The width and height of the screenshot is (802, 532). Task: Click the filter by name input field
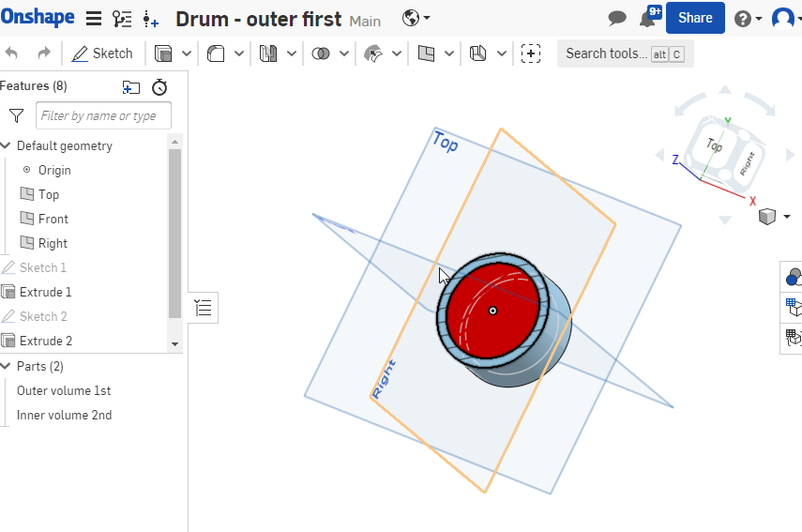pyautogui.click(x=103, y=115)
